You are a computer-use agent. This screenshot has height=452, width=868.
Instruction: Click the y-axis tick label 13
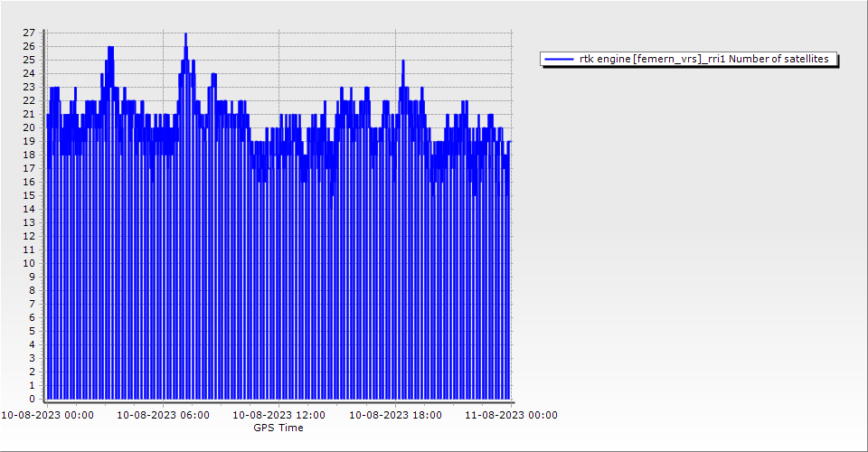tap(29, 222)
